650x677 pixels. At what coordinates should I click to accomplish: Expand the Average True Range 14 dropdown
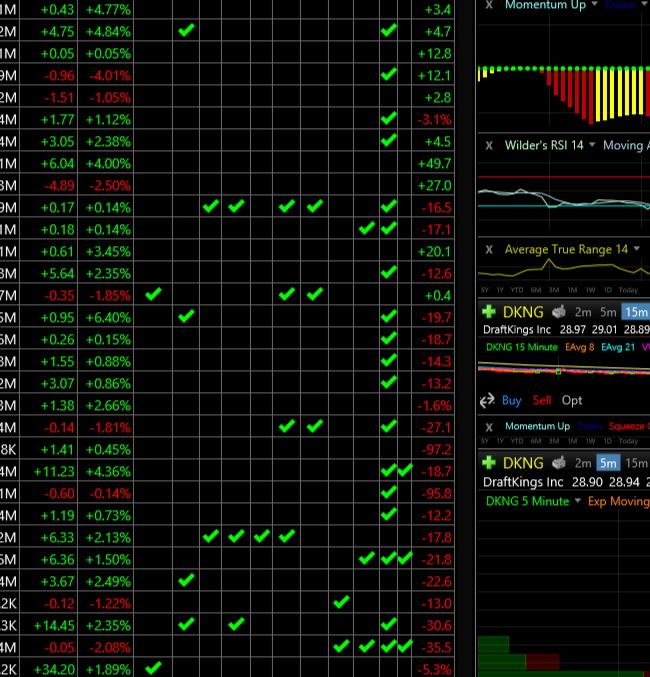pyautogui.click(x=637, y=249)
